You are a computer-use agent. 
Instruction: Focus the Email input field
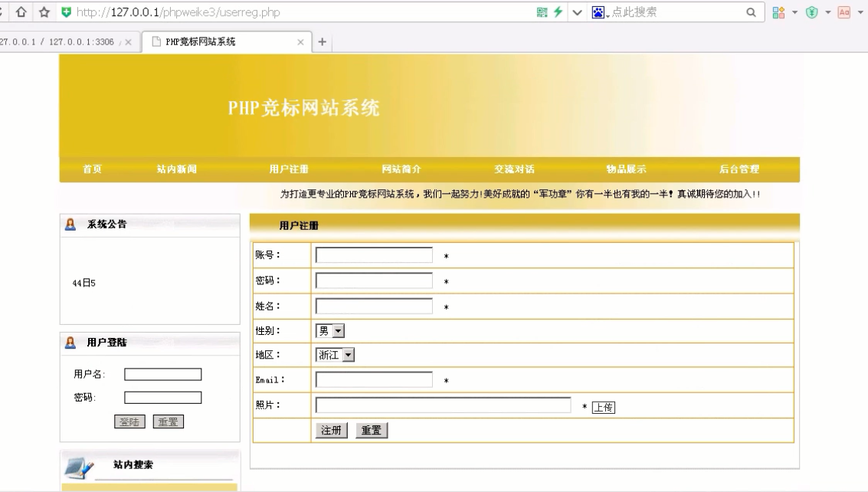pyautogui.click(x=374, y=380)
